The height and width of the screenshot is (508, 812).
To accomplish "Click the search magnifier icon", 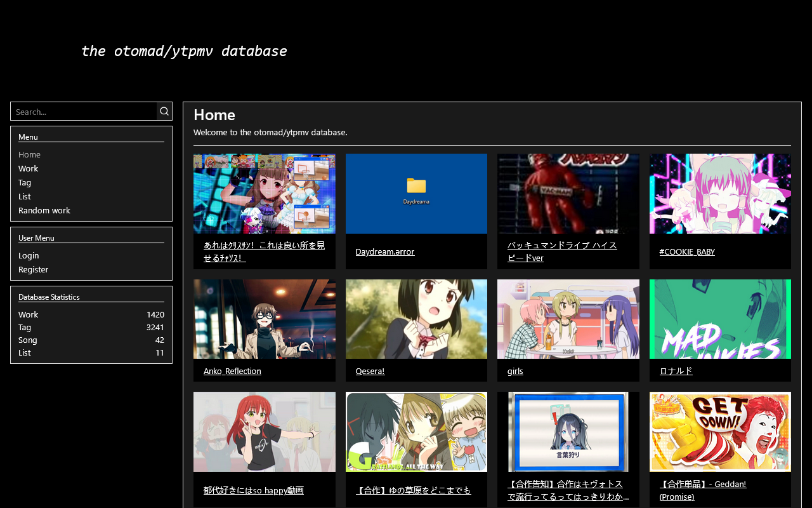I will coord(164,111).
